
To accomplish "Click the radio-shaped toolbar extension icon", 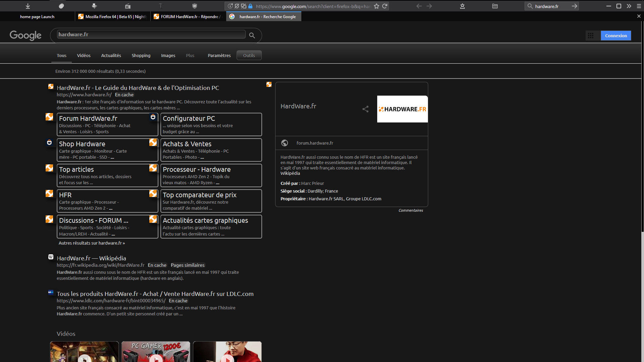I will 128,6.
